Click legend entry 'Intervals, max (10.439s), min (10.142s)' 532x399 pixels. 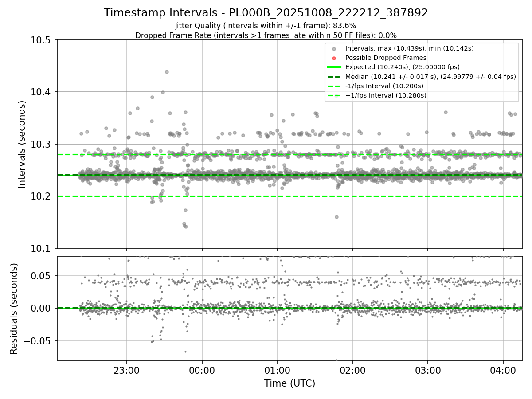(410, 48)
